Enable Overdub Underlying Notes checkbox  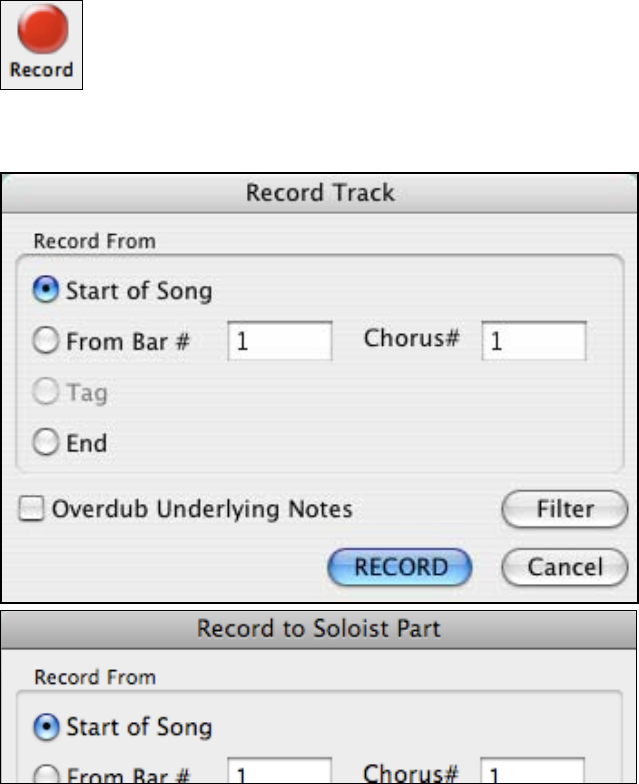coord(33,509)
